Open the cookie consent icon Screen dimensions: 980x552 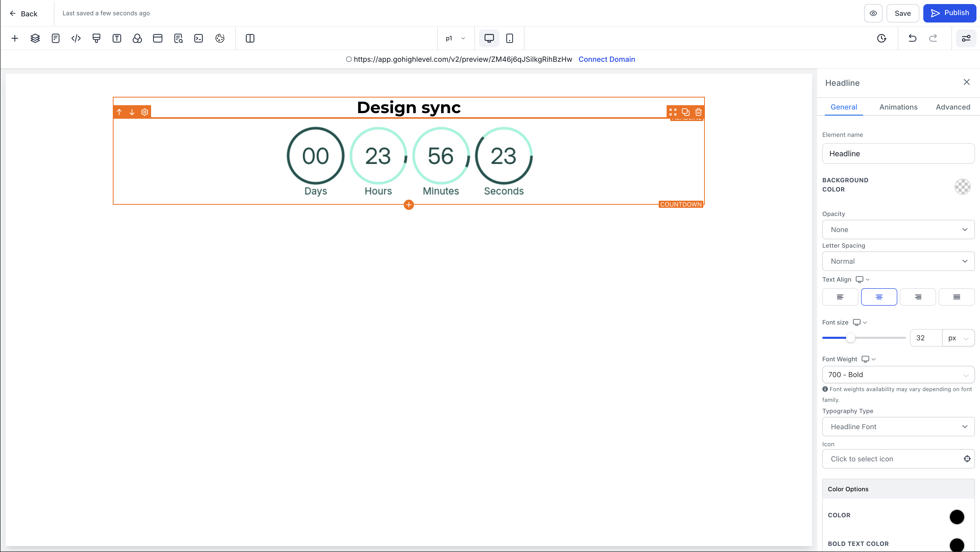click(x=220, y=38)
